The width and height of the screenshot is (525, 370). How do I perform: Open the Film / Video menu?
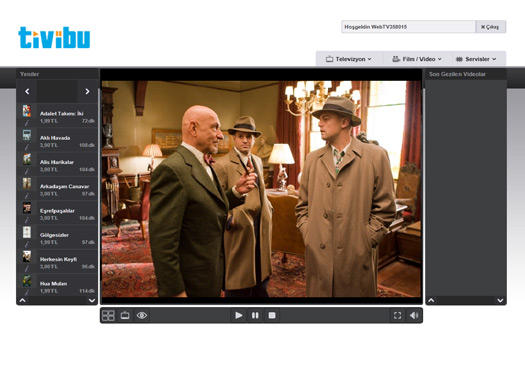click(417, 59)
